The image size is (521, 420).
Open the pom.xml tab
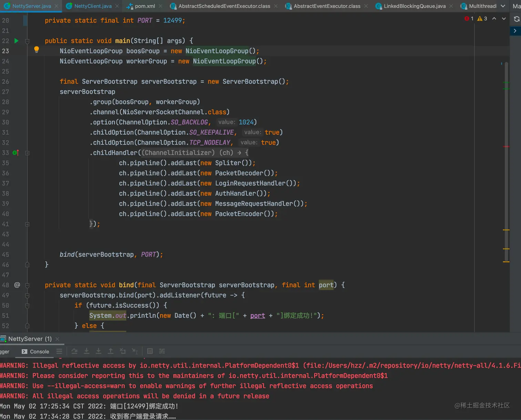145,6
